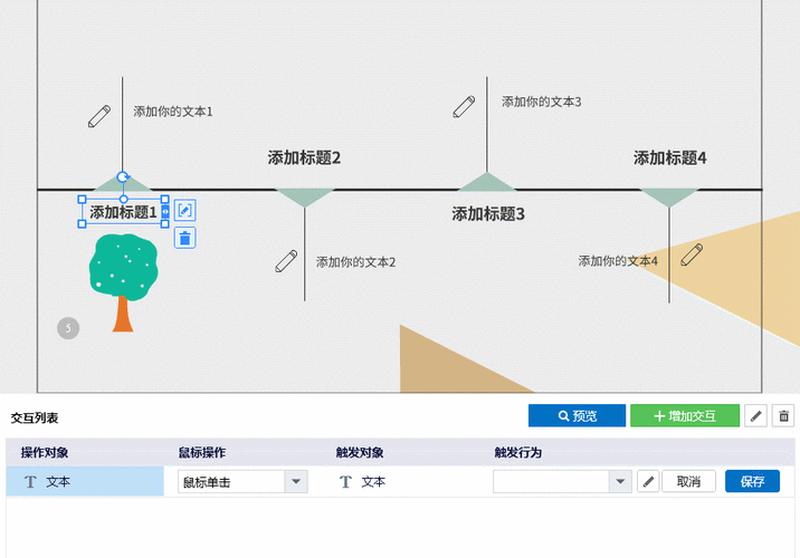Click the top-right resize handle of 添加标题1
Image resolution: width=800 pixels, height=558 pixels.
[x=165, y=199]
